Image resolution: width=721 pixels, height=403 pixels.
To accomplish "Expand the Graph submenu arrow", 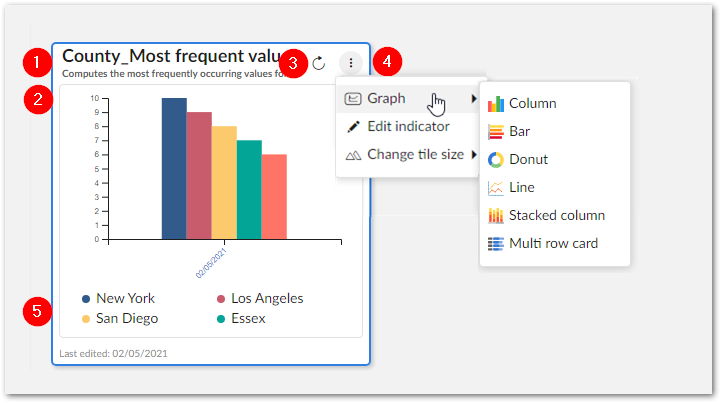I will tap(475, 99).
